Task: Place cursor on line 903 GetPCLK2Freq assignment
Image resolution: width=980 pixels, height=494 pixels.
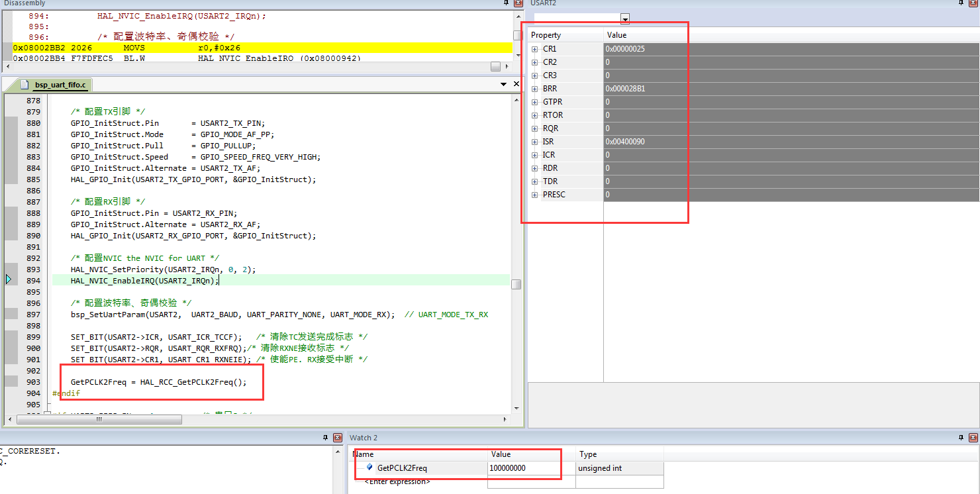Action: pyautogui.click(x=158, y=382)
